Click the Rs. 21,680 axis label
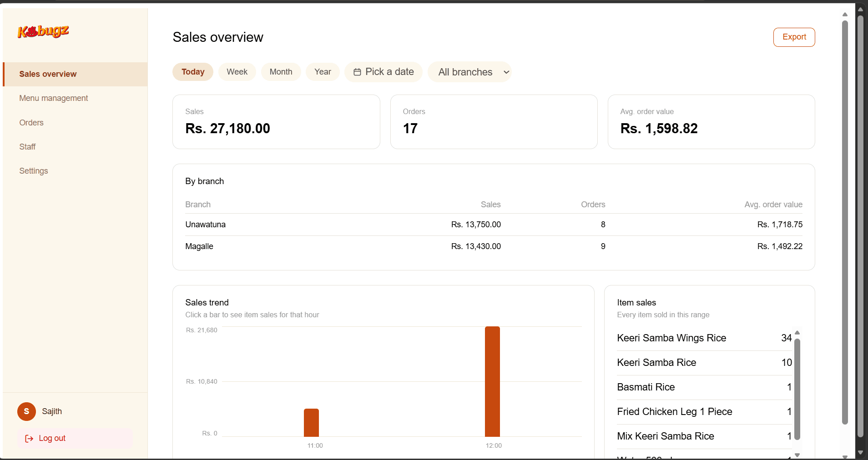The image size is (868, 460). 202,330
